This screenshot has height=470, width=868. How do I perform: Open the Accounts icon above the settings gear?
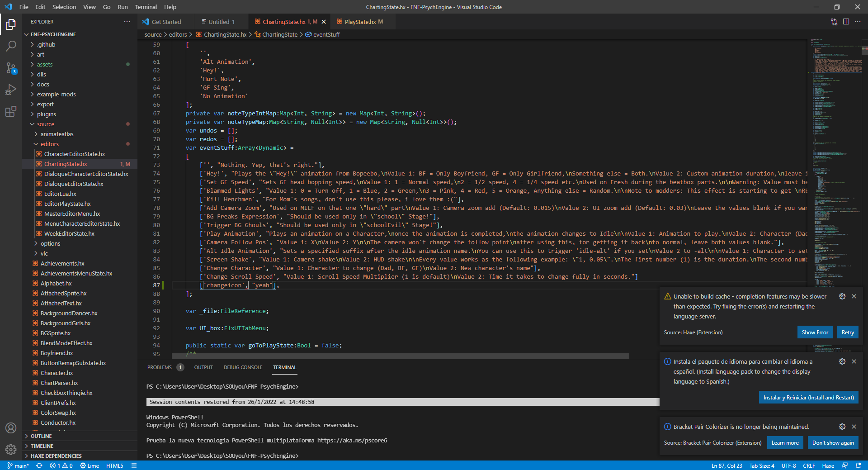[11, 428]
